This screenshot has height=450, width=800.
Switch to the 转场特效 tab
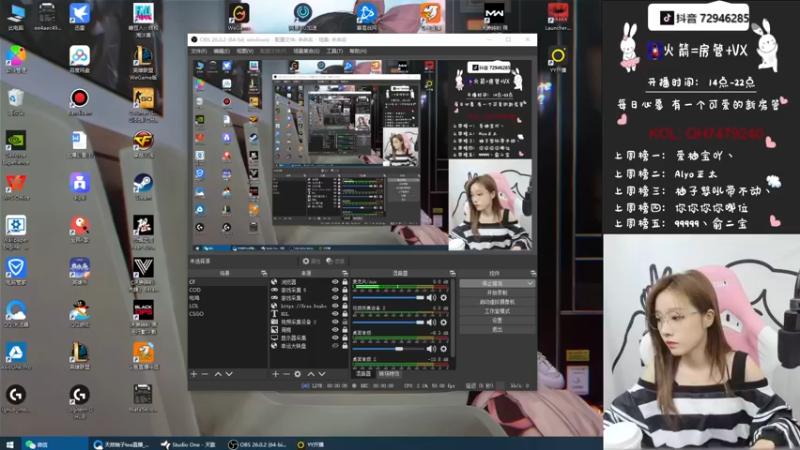(389, 374)
